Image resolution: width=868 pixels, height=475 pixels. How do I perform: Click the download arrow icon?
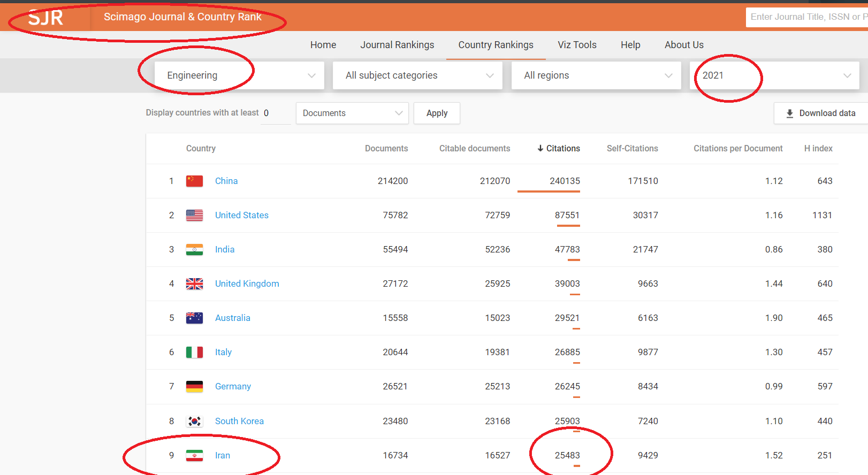(x=789, y=113)
